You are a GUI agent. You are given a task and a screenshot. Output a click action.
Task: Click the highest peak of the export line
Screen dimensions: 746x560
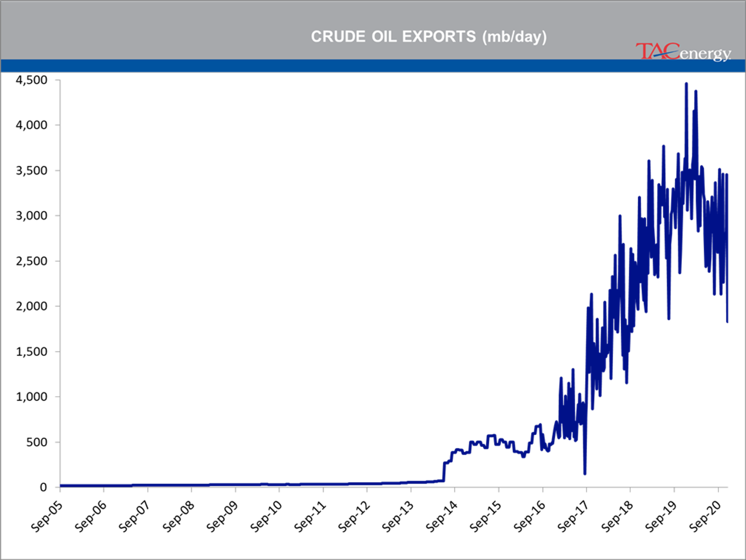pos(686,84)
